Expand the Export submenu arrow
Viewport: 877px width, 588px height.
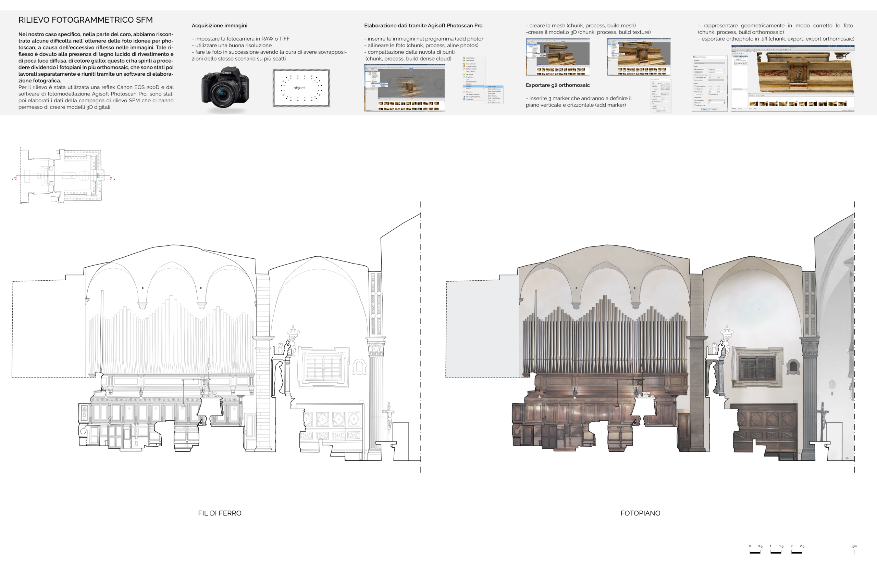pos(483,89)
